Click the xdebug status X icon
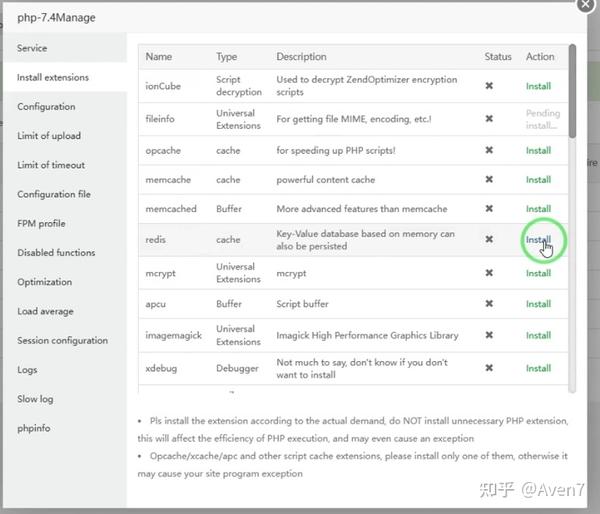 point(489,368)
